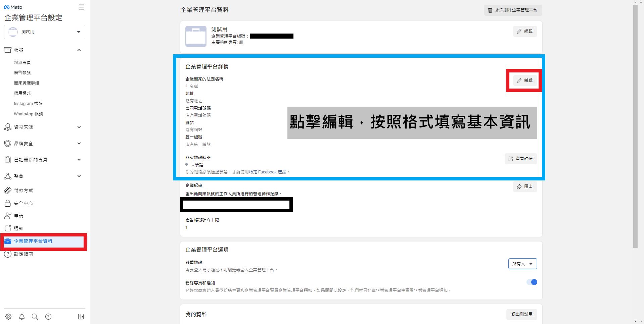644x324 pixels.
Task: Click the bell notifications icon
Action: coord(22,317)
